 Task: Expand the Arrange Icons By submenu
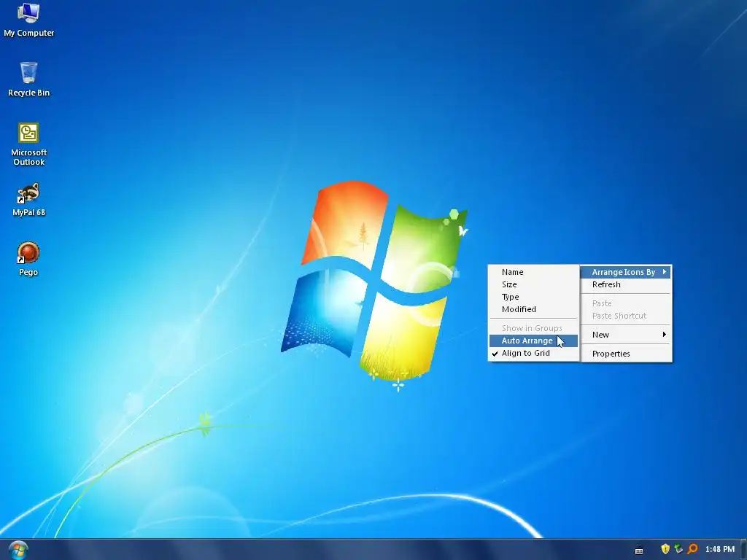tap(626, 272)
